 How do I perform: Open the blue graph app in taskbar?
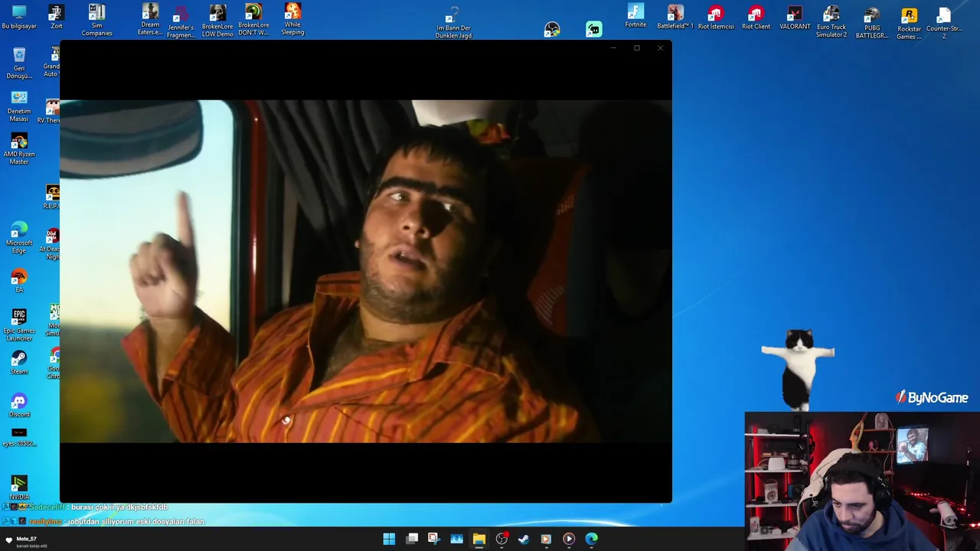[x=456, y=539]
